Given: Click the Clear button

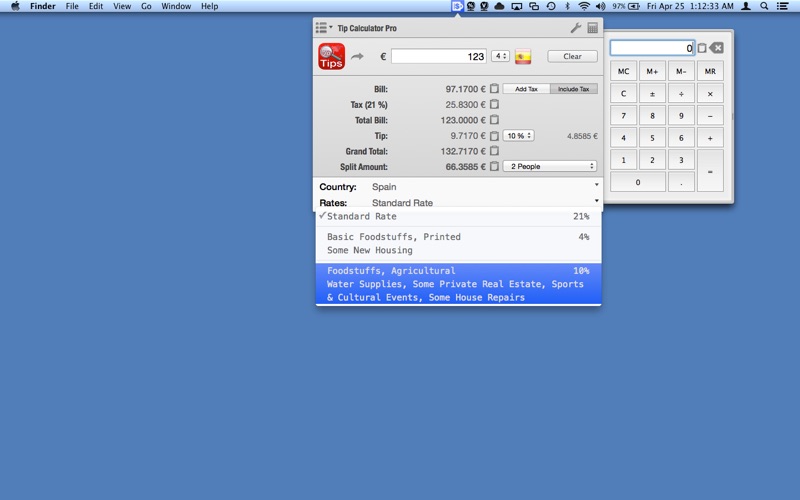Looking at the screenshot, I should coord(572,56).
